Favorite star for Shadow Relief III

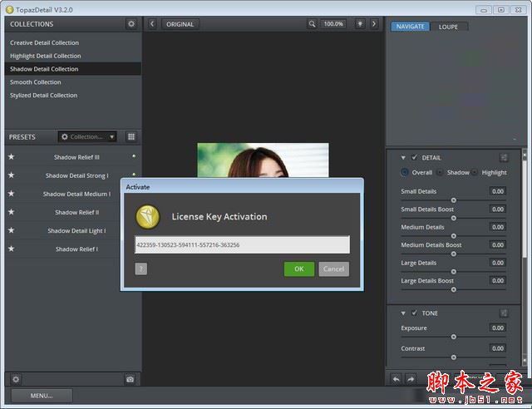tap(11, 157)
